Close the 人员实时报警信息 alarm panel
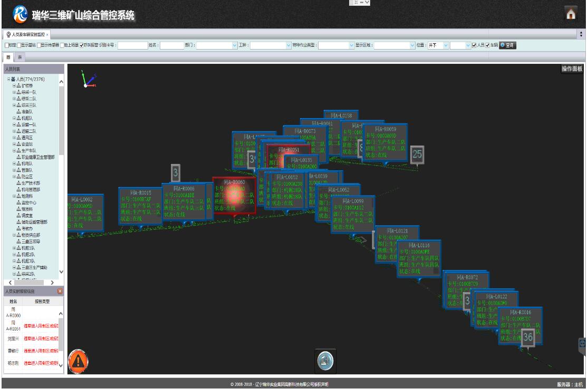588x389 pixels. pyautogui.click(x=60, y=291)
